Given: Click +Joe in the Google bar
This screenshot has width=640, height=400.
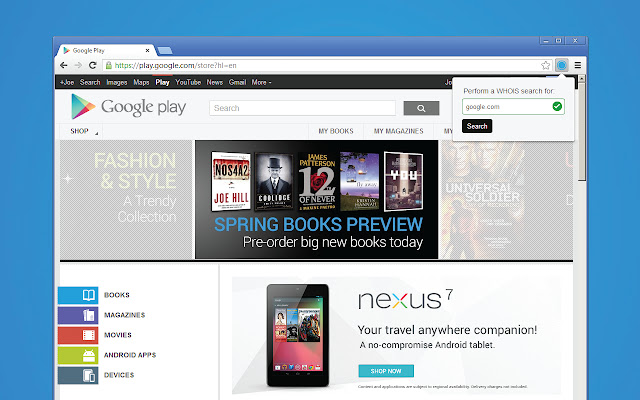Looking at the screenshot, I should click(x=67, y=82).
